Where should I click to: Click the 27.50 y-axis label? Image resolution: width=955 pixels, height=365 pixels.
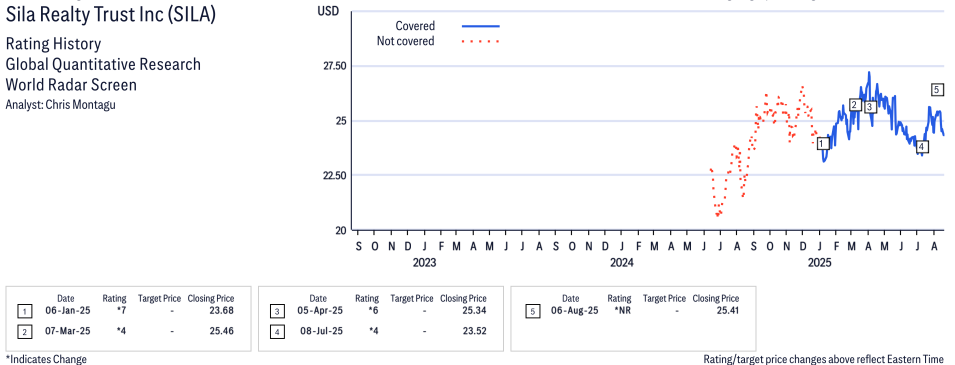[334, 66]
